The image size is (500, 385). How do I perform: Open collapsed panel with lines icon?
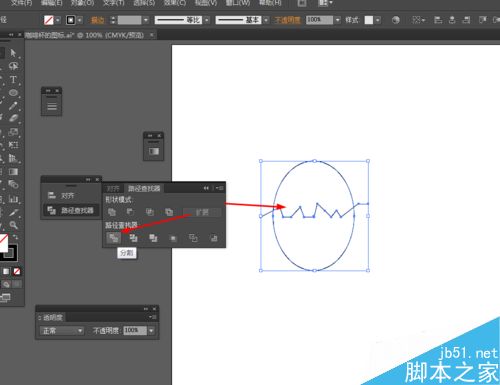pos(52,106)
